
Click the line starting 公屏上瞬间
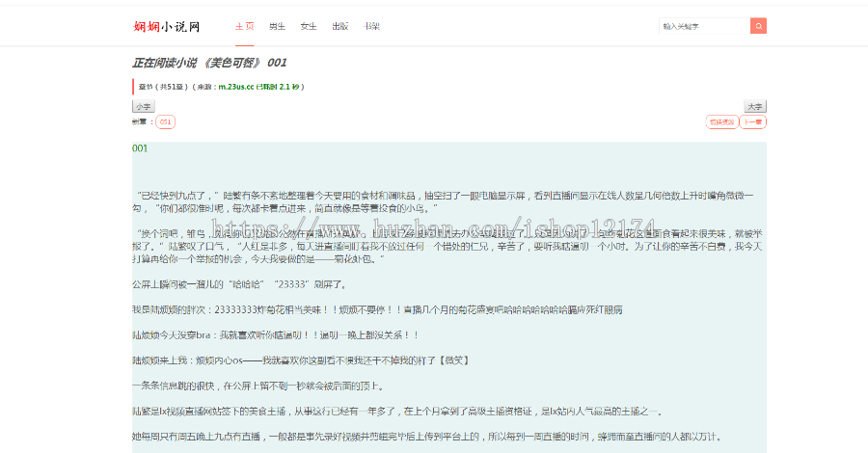click(x=240, y=284)
